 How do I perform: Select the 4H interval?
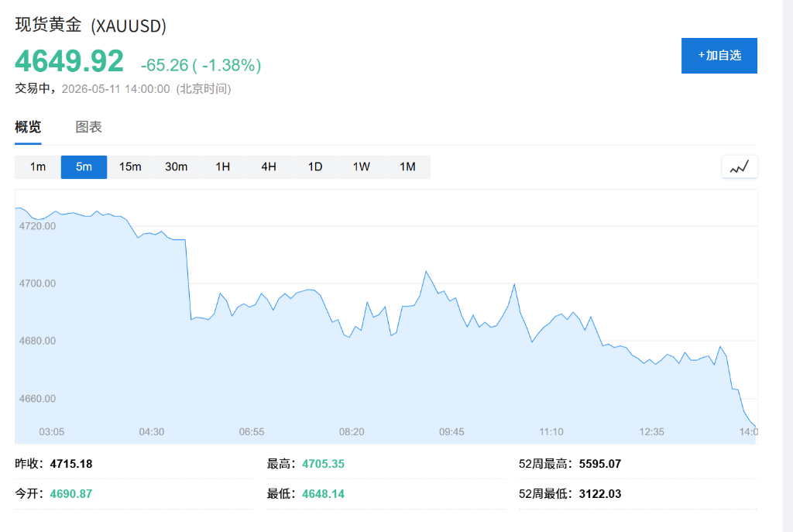269,167
